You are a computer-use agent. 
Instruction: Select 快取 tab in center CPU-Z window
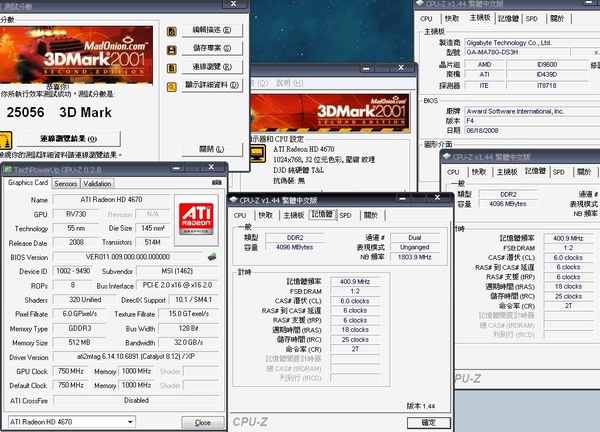click(266, 215)
